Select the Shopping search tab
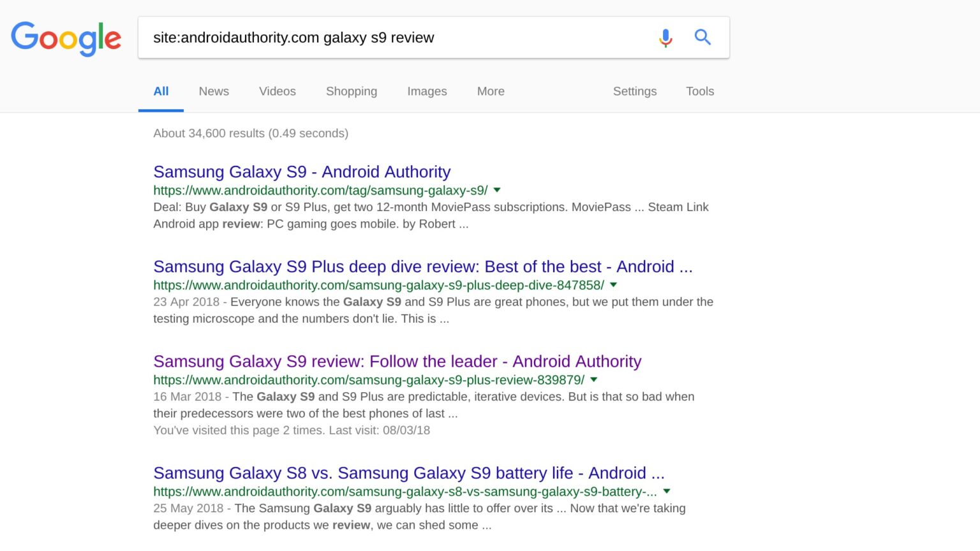 coord(351,91)
